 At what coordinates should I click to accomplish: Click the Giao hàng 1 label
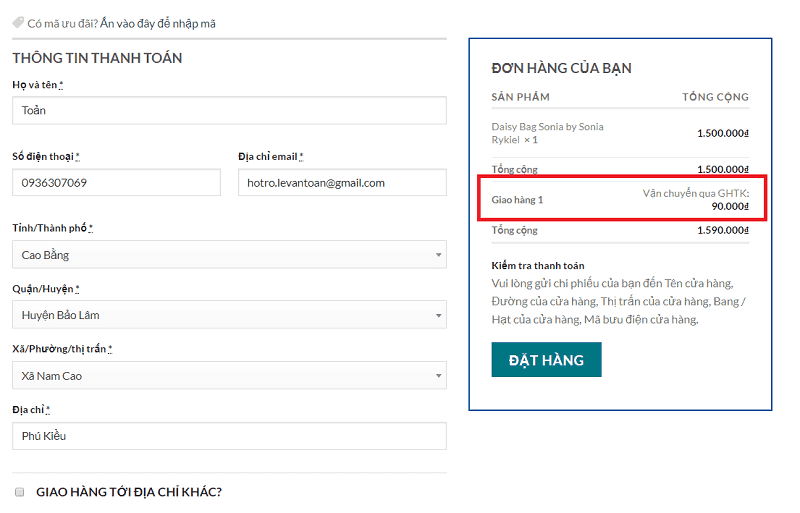pos(517,200)
